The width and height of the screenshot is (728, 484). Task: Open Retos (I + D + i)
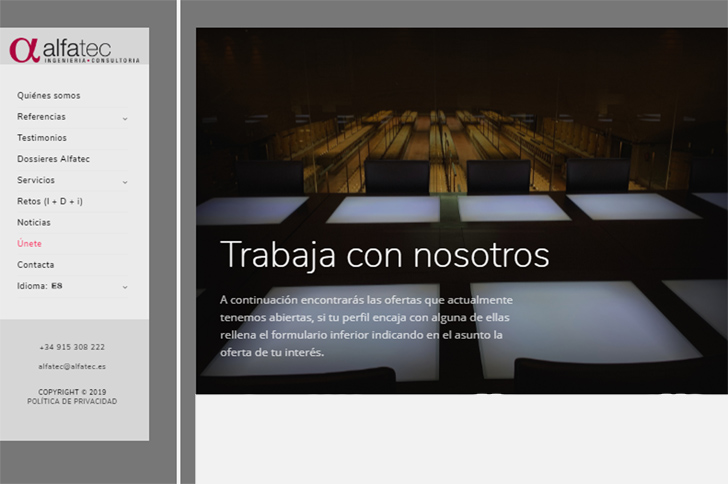click(50, 201)
